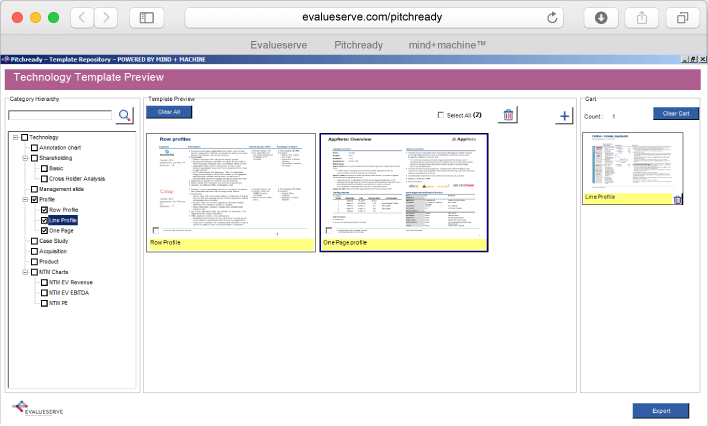Select the Case Study tree label
The height and width of the screenshot is (426, 708).
click(x=53, y=241)
